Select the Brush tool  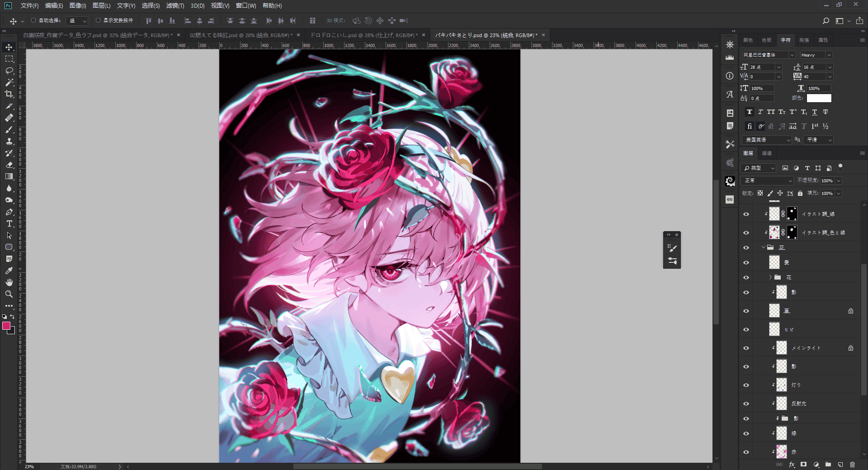pos(9,129)
